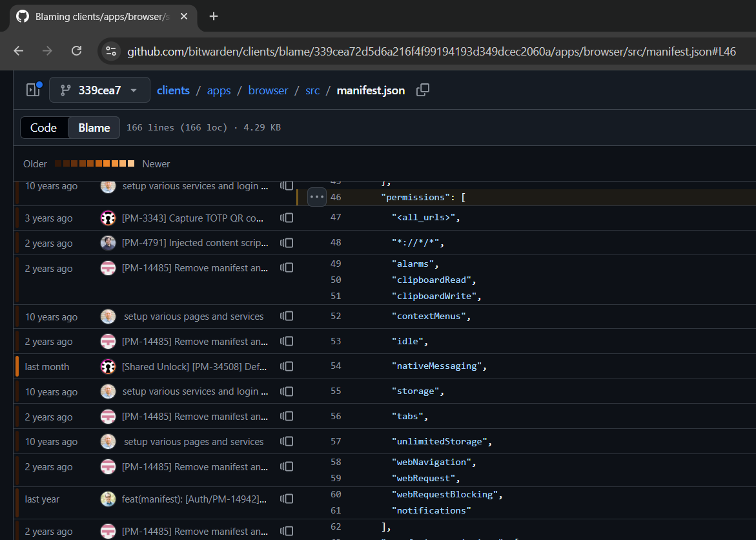Open author avatar on contextMenus row
Screen dimensions: 756x540
(108, 317)
